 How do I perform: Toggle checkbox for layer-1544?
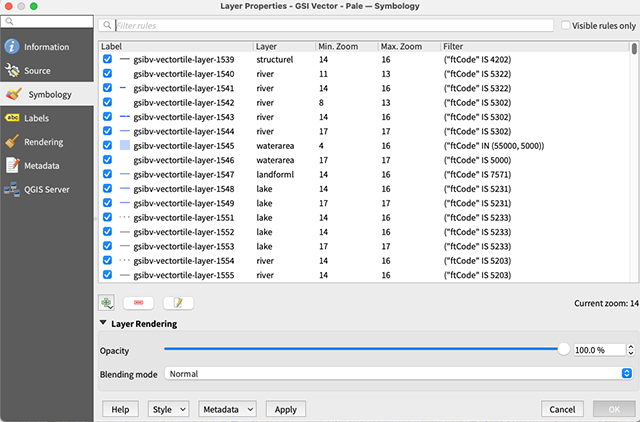point(107,131)
